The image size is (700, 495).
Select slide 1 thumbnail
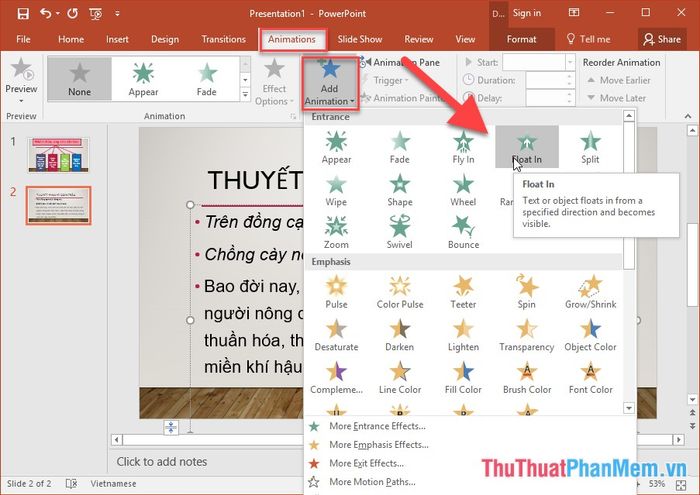coord(58,155)
